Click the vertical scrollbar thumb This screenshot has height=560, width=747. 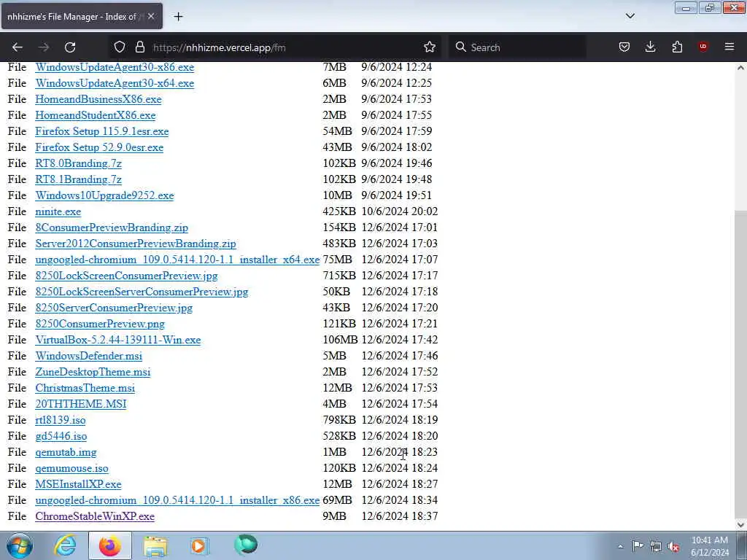(741, 365)
